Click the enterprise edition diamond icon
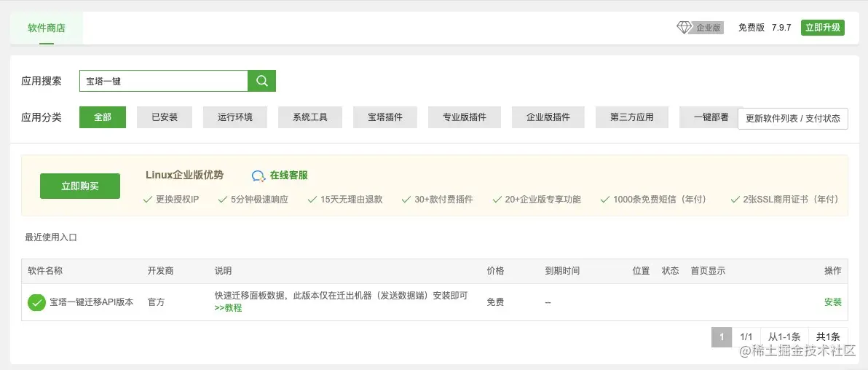This screenshot has width=868, height=370. tap(684, 28)
